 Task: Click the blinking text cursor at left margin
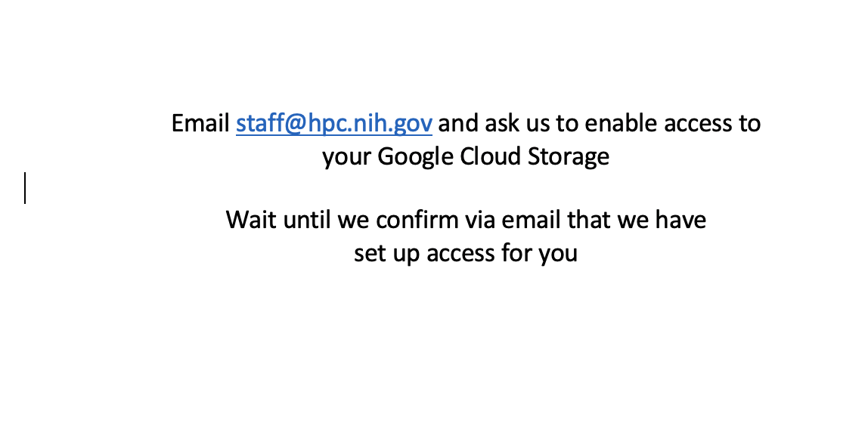click(25, 188)
